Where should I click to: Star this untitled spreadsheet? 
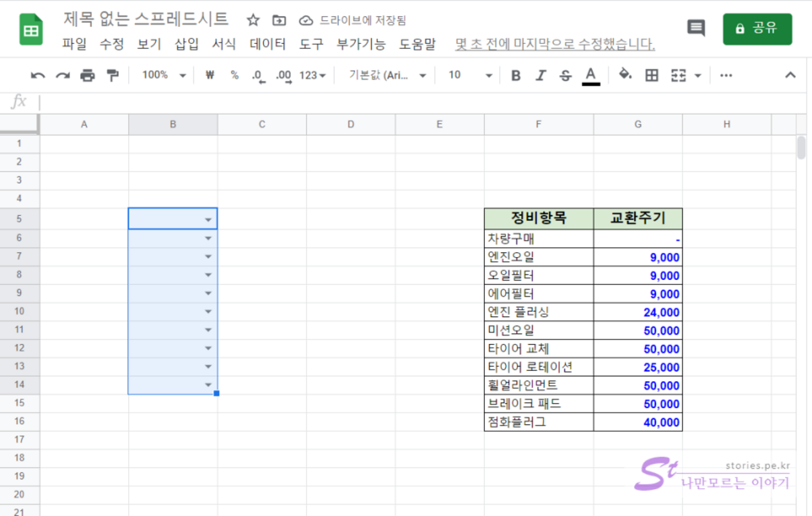coord(253,20)
